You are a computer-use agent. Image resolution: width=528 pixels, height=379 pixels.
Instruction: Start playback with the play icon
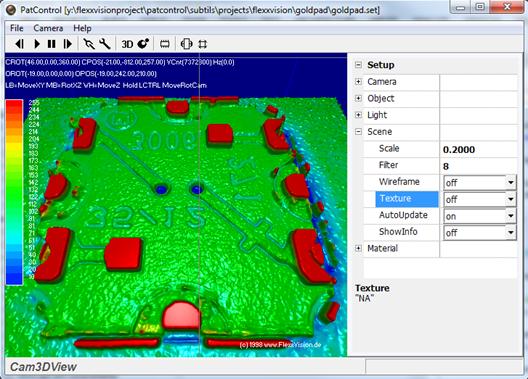tap(37, 44)
